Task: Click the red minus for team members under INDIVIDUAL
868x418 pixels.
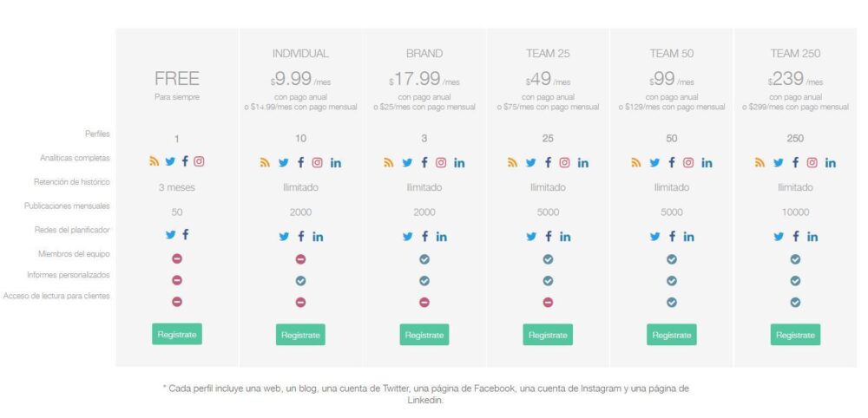Action: pyautogui.click(x=300, y=259)
